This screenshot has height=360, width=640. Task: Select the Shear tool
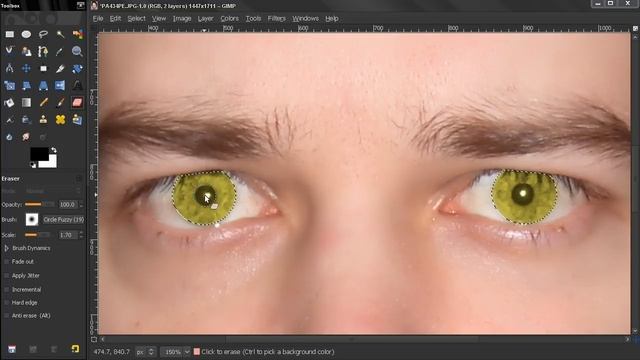tap(26, 85)
